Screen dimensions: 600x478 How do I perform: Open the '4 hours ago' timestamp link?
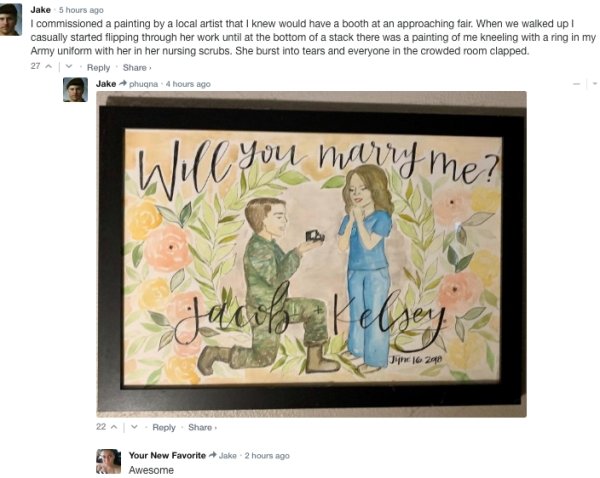188,84
